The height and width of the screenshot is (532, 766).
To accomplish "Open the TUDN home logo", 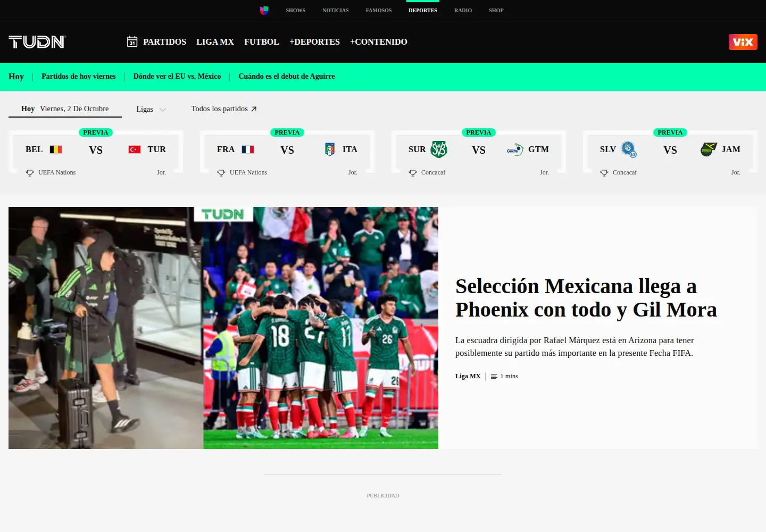I will click(x=37, y=42).
